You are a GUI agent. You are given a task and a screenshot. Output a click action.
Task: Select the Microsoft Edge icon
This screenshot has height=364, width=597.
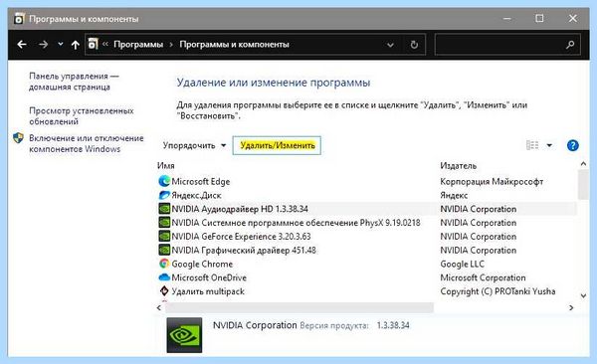point(164,181)
